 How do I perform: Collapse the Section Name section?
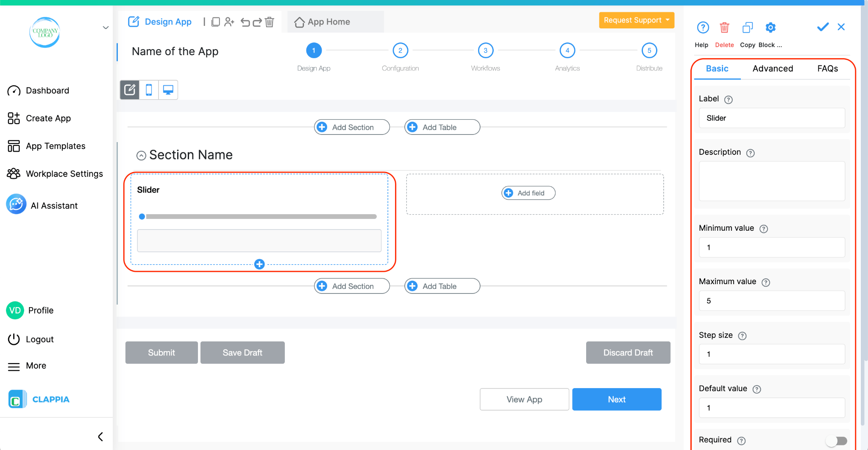tap(141, 156)
